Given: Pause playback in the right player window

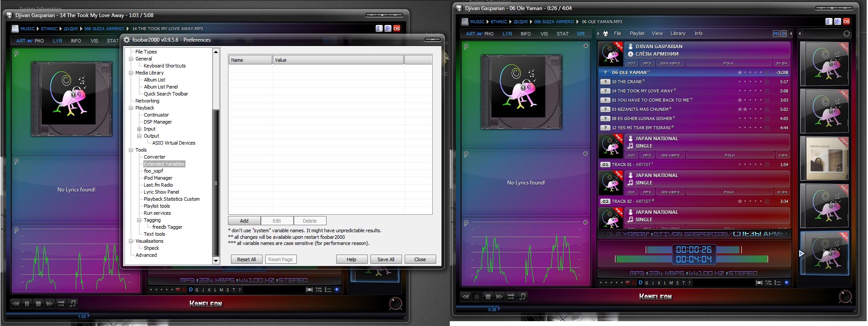Looking at the screenshot, I should (477, 297).
